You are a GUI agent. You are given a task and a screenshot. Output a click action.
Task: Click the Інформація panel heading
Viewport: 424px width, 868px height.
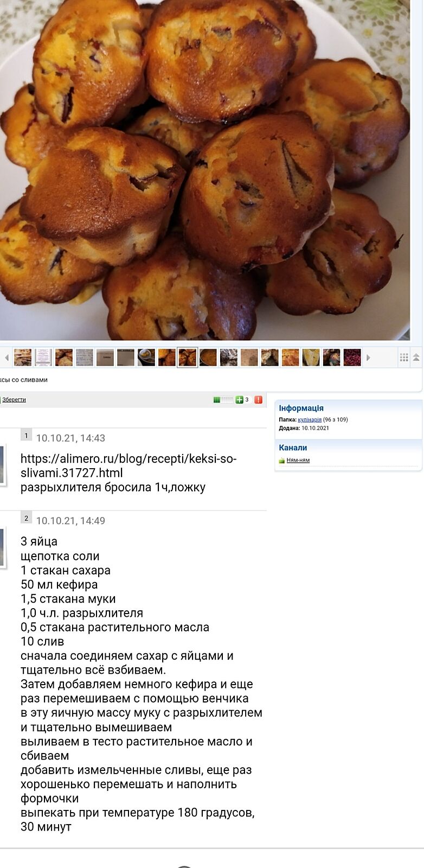(301, 408)
